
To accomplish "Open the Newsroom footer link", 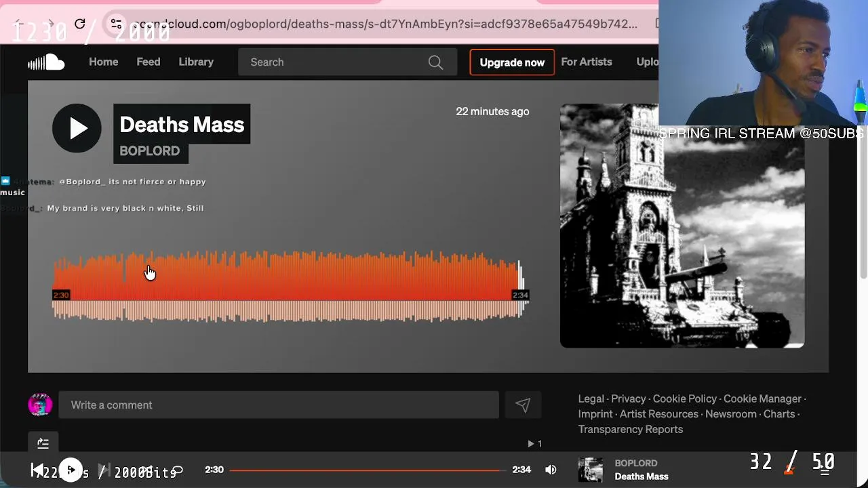I will (x=731, y=414).
